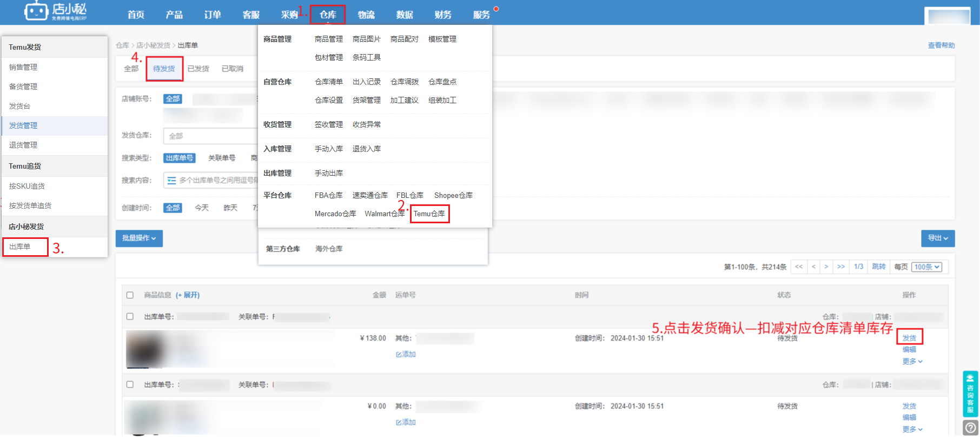This screenshot has width=980, height=439.
Task: Select 关联单号 search type
Action: click(222, 158)
